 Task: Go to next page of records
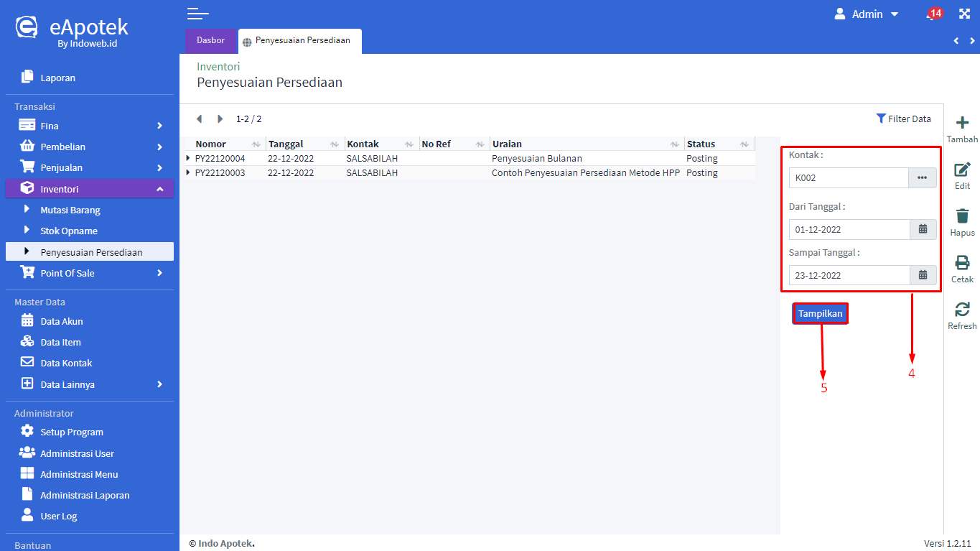220,119
